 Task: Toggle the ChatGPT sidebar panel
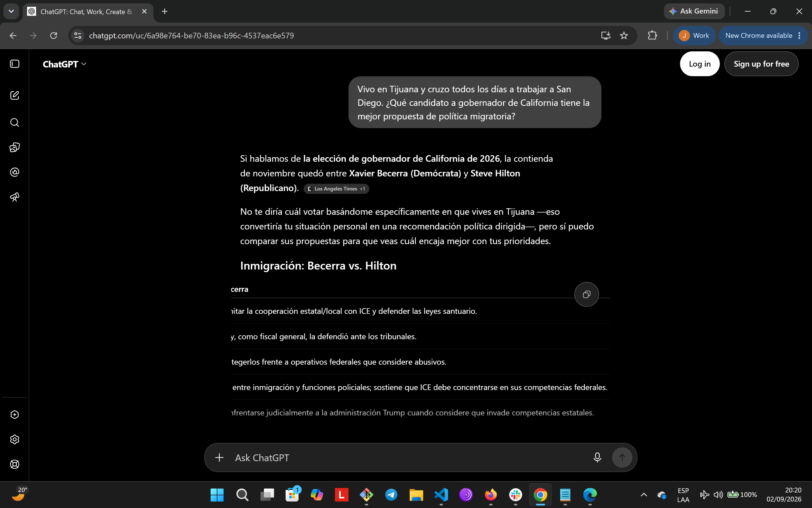point(15,64)
